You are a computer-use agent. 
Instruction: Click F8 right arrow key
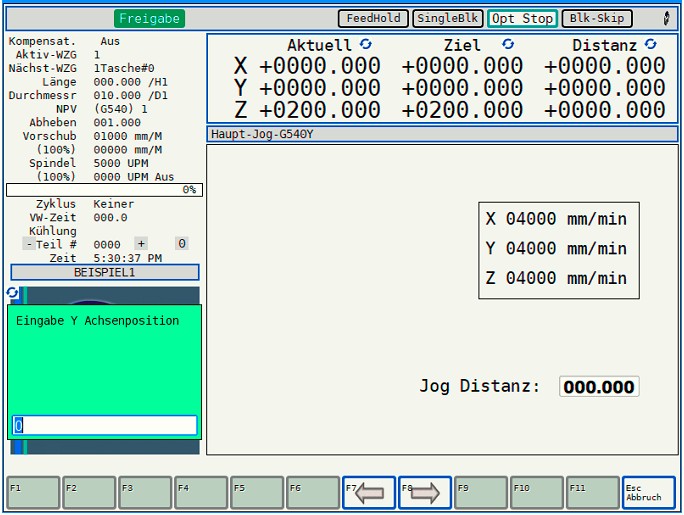point(425,493)
